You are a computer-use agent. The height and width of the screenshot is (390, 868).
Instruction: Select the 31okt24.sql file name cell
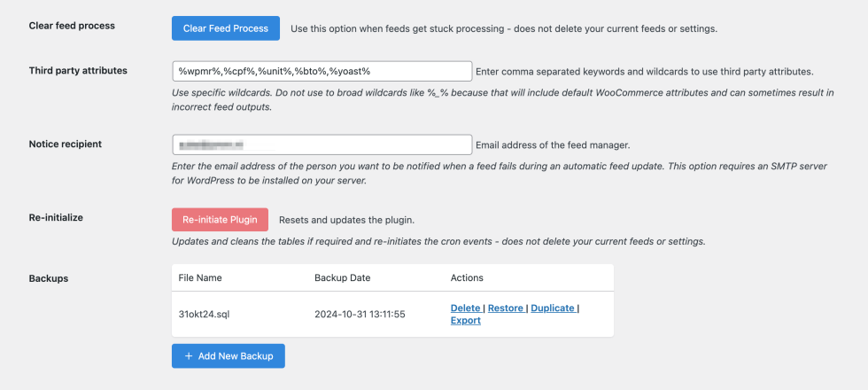tap(205, 315)
